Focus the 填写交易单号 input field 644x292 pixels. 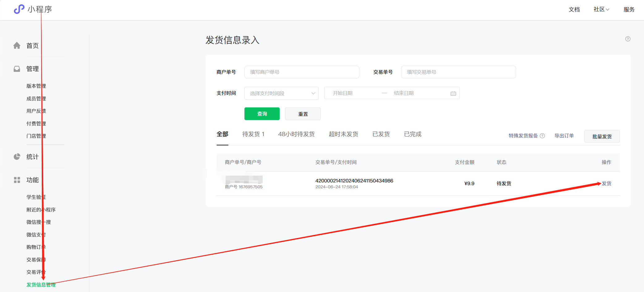tap(459, 72)
